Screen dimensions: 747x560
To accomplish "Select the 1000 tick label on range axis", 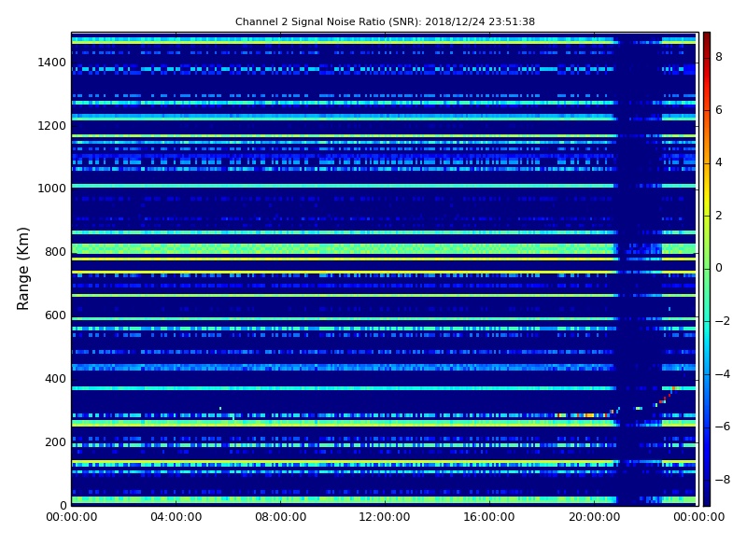I will tap(51, 189).
